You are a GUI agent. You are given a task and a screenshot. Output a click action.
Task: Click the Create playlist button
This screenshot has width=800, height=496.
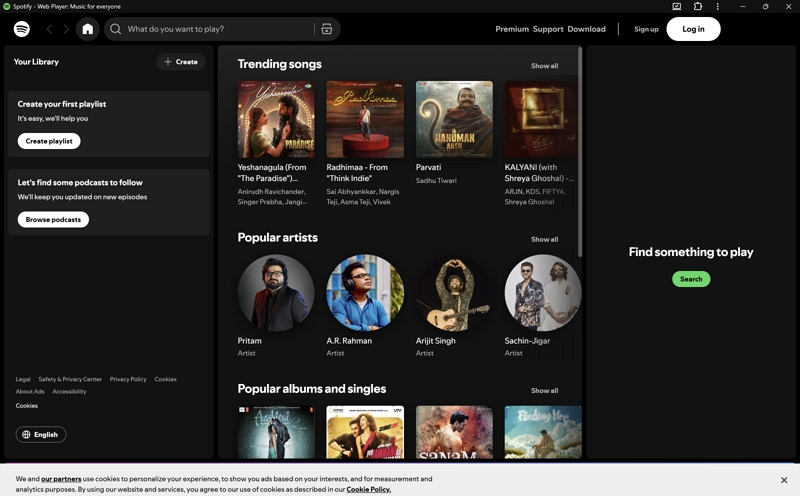tap(49, 141)
